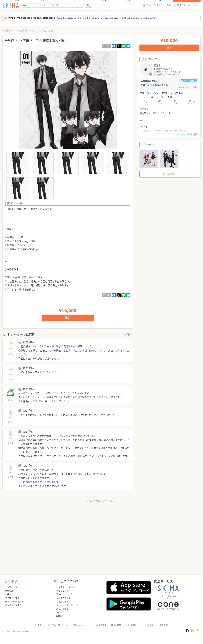Open 特定商取引法に基づく表示 link
Screen dimensions: 203x644
click(109, 625)
